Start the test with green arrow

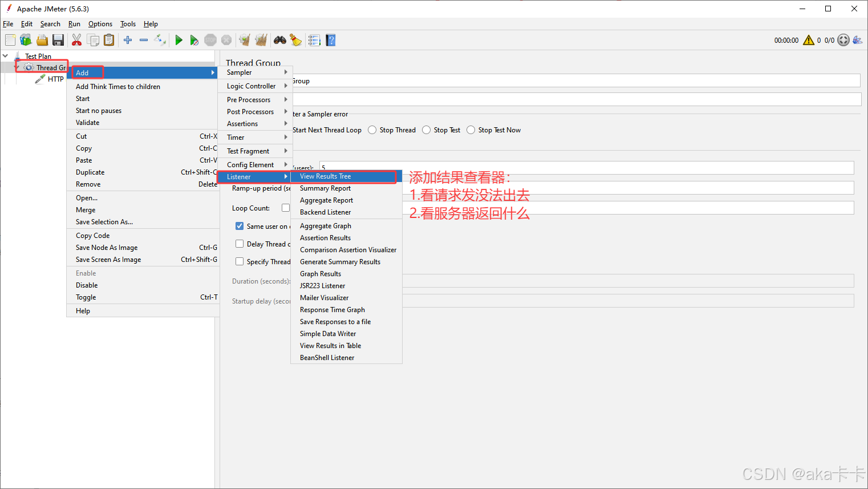tap(179, 40)
